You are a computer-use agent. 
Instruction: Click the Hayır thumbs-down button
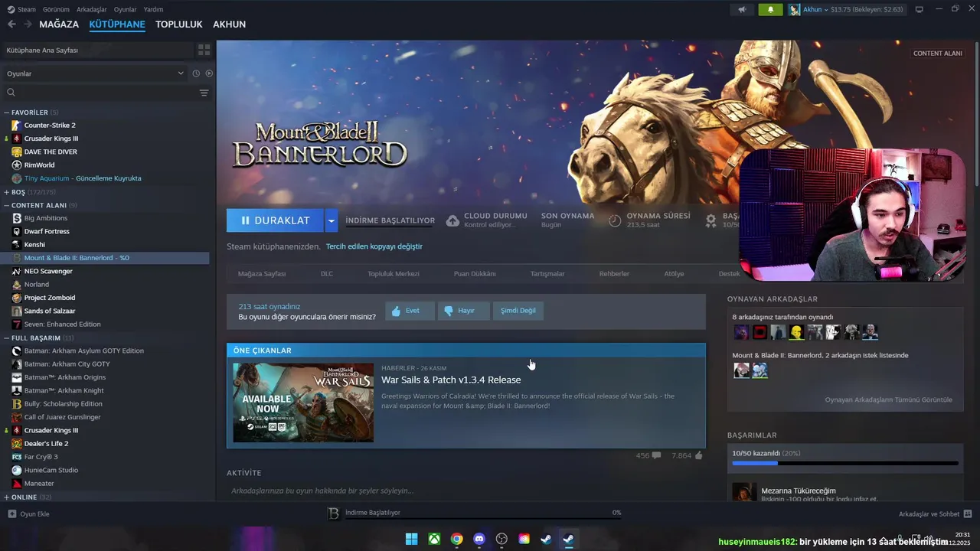tap(463, 311)
